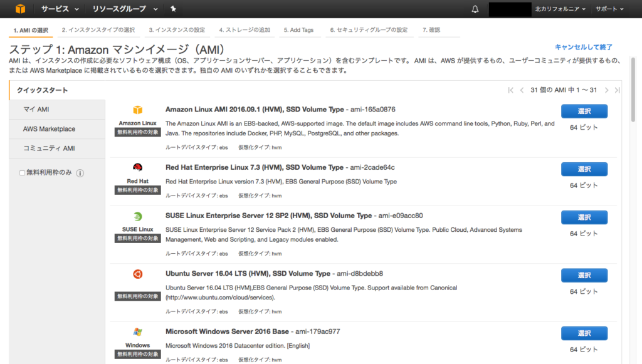The height and width of the screenshot is (364, 642).
Task: Open the コミュニティ AMI category
Action: click(57, 148)
